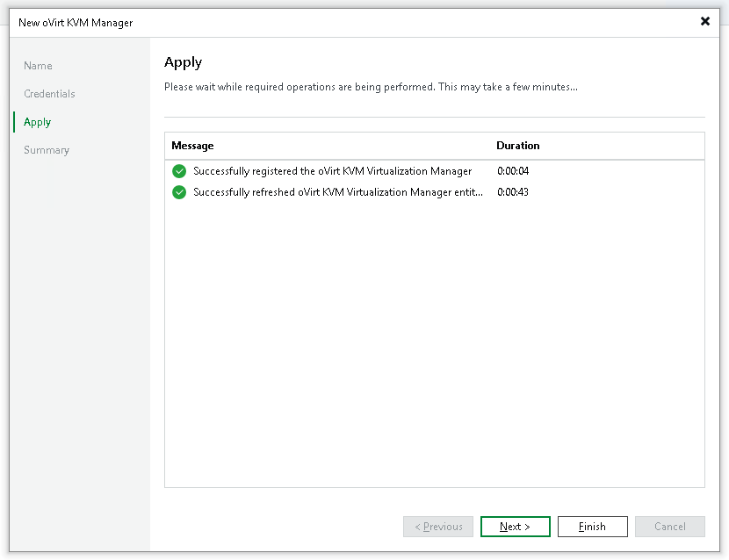Select the Apply step in sidebar
The height and width of the screenshot is (560, 729).
pos(38,122)
